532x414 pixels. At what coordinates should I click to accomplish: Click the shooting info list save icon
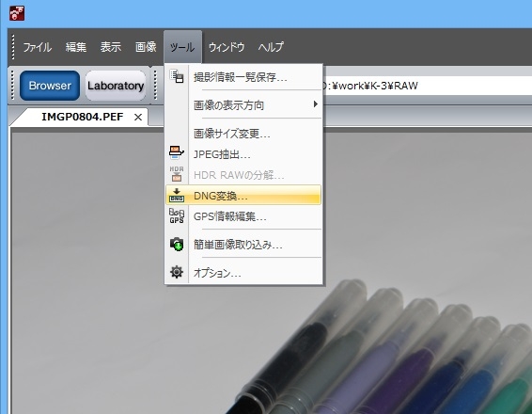tap(177, 76)
